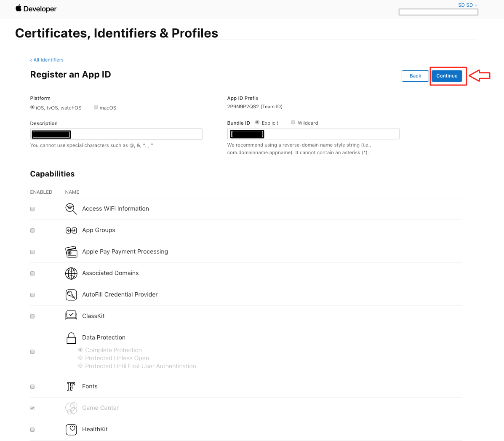Click into the Description text field
This screenshot has width=504, height=441.
coord(116,134)
